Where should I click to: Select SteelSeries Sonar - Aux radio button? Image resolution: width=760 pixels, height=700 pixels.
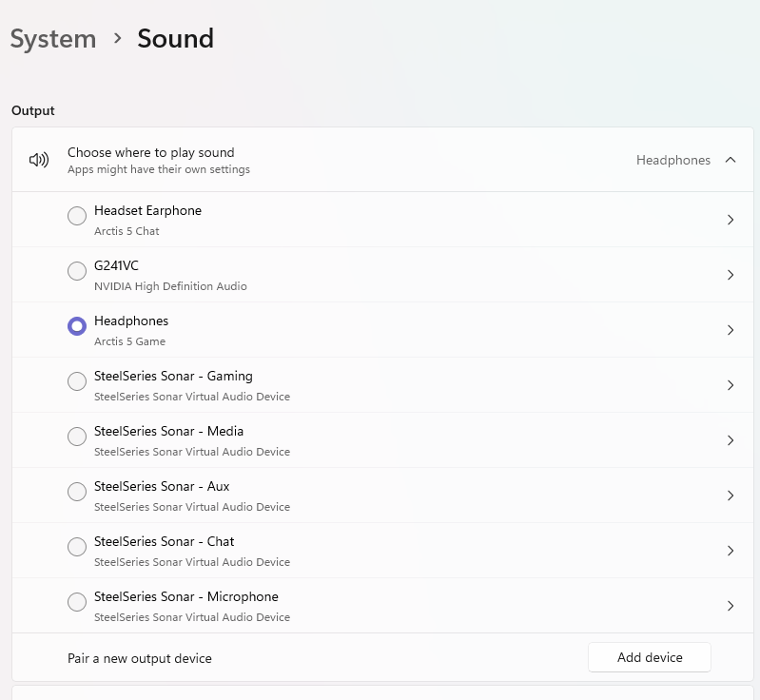(77, 493)
